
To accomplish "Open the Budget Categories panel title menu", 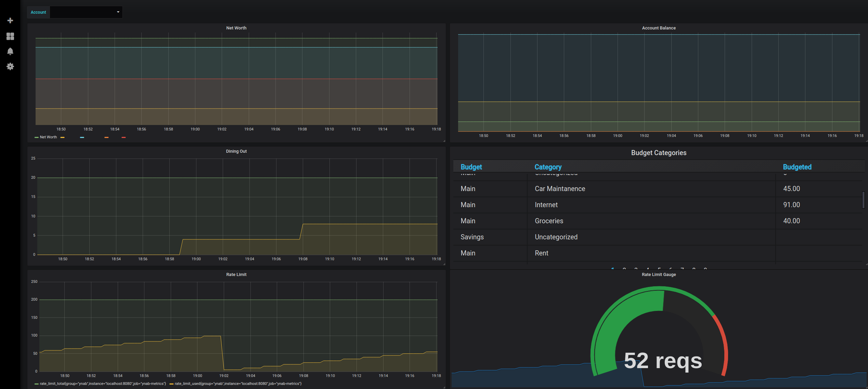I will click(659, 153).
